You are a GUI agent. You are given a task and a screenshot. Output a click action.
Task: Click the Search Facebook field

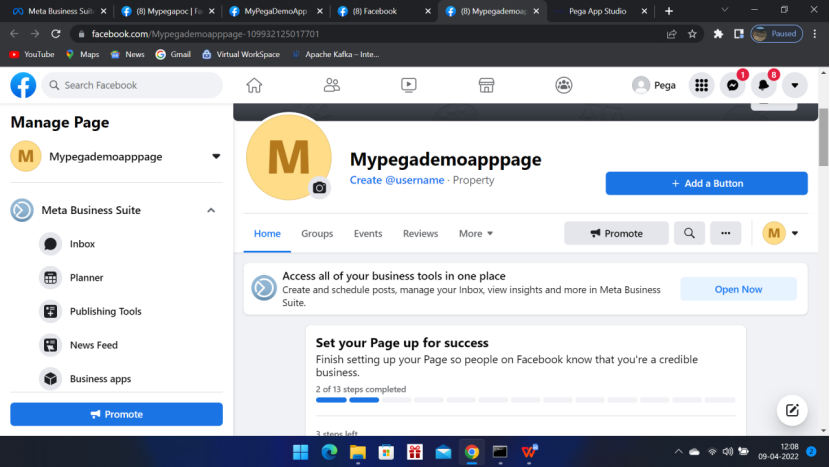(132, 85)
